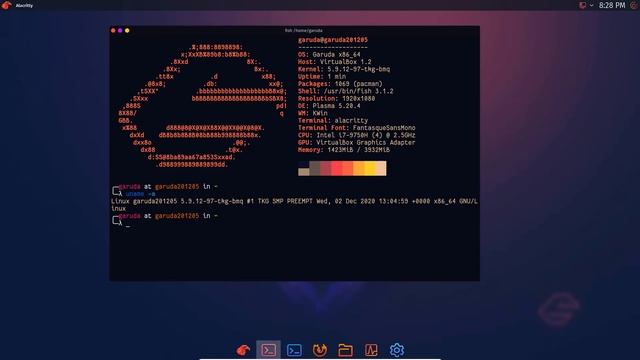The height and width of the screenshot is (360, 640).
Task: Click the 'CPU: Intel i7-9750H' line
Action: point(357,135)
